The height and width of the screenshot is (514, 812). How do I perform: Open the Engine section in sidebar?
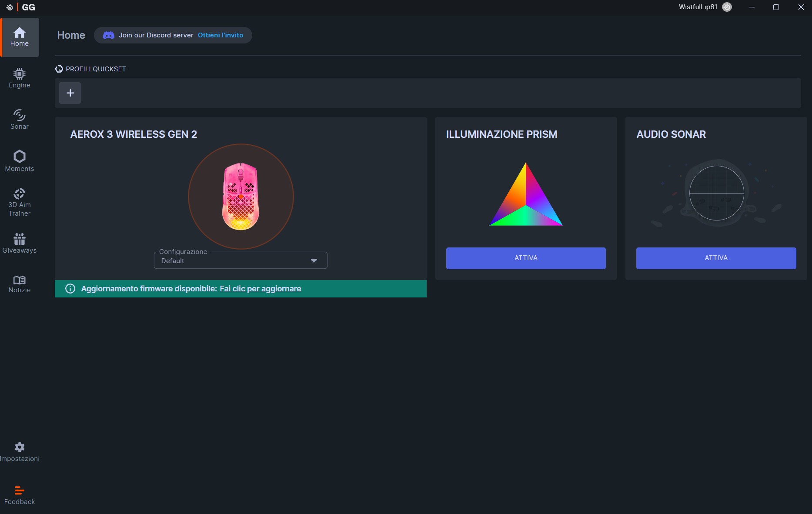(x=20, y=78)
